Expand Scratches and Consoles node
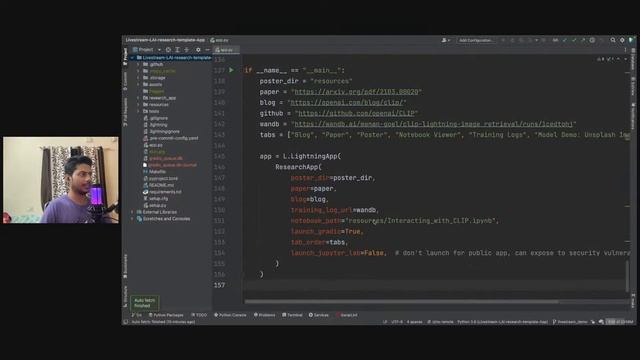 pos(132,219)
